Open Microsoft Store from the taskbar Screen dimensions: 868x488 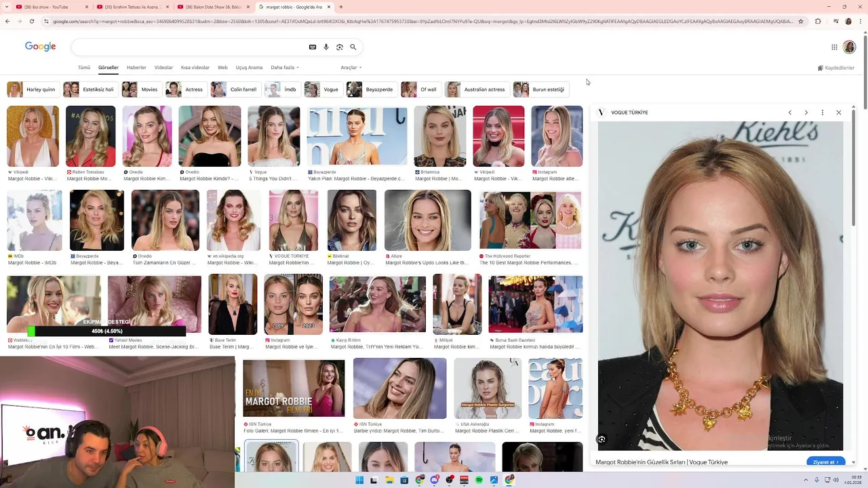[x=404, y=480]
